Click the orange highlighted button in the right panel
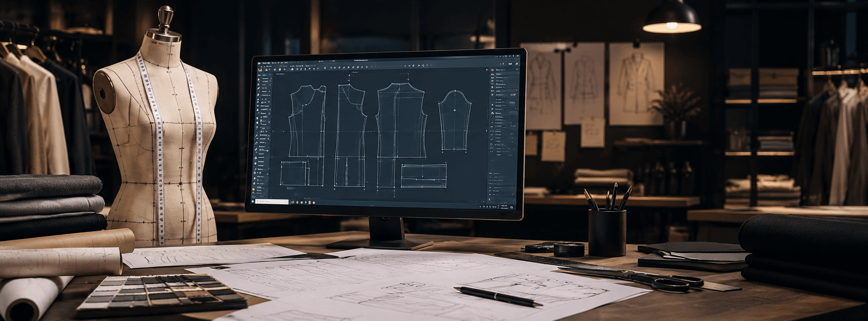This screenshot has height=321, width=868. click(513, 95)
